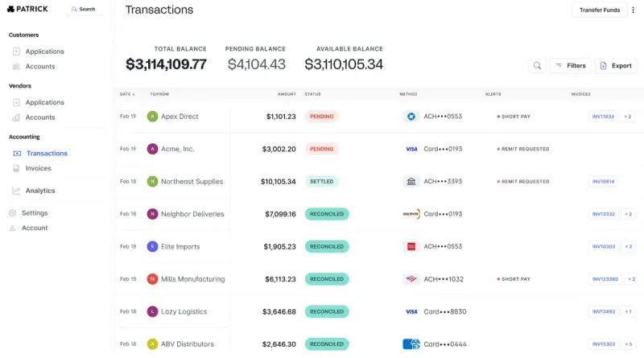Click the Short Pay alert for Mills Manufacturing
This screenshot has height=358, width=644.
[514, 279]
